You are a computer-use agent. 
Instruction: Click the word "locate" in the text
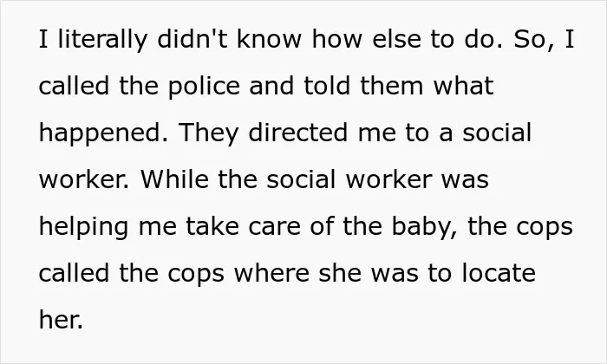499,274
